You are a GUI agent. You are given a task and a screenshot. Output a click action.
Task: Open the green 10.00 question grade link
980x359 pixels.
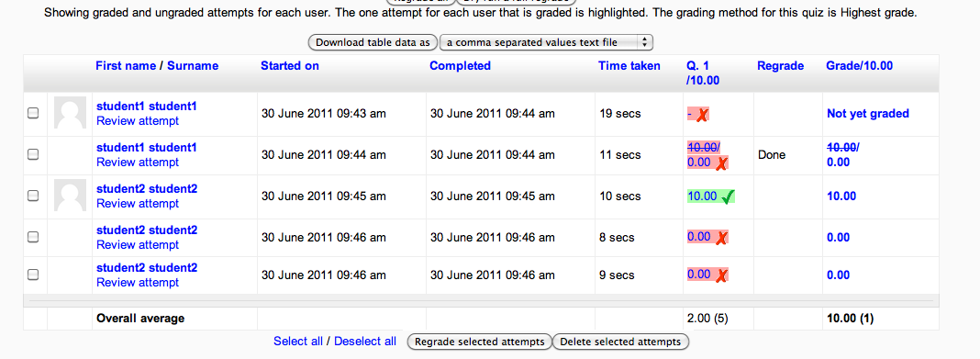(702, 196)
